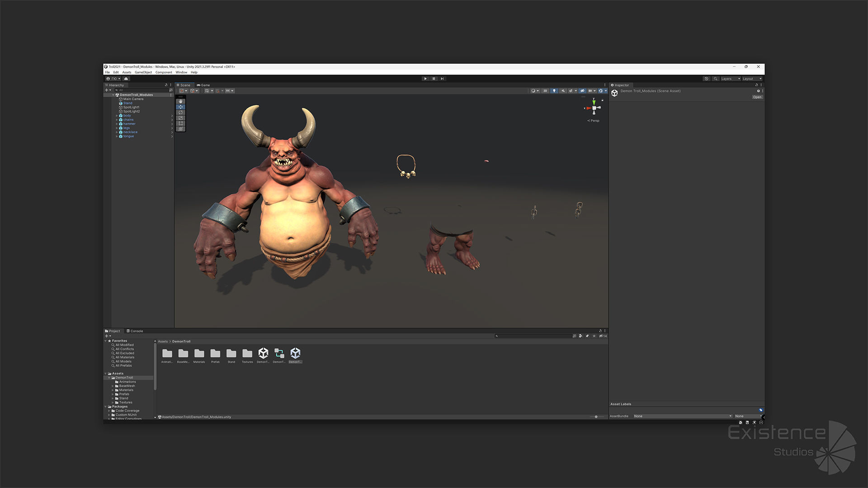Toggle the Hierarchy panel lock
The height and width of the screenshot is (488, 868).
point(166,85)
